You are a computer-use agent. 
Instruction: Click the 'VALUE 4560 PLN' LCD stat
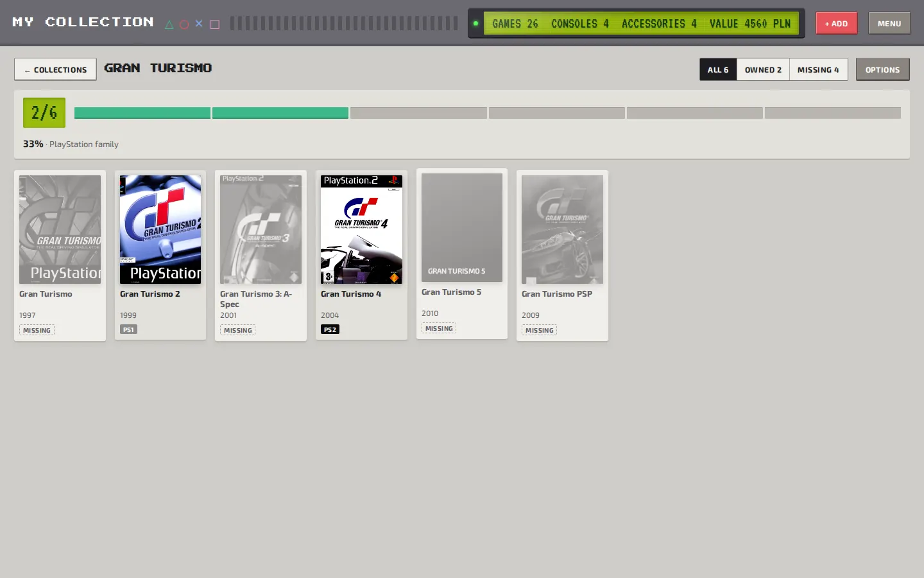tap(750, 24)
